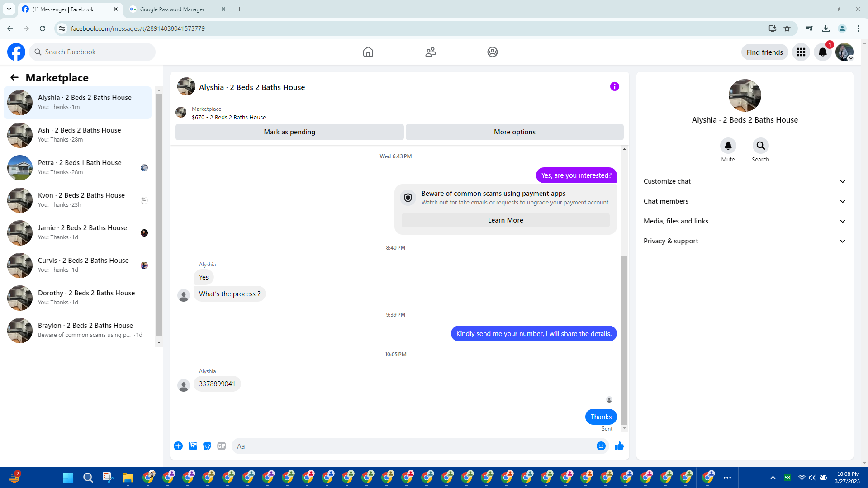The height and width of the screenshot is (488, 868).
Task: Click the More options button
Action: click(x=514, y=132)
